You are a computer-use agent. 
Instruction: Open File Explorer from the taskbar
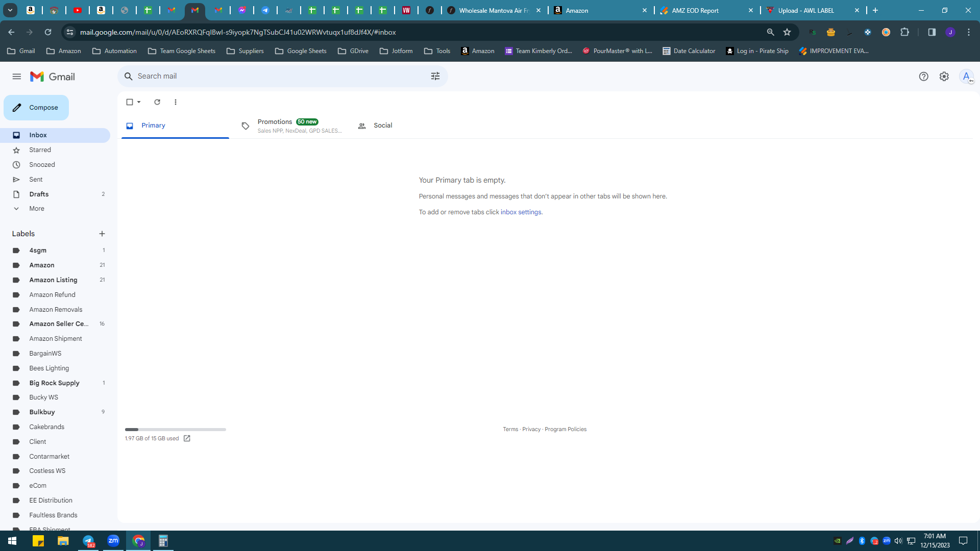(63, 541)
